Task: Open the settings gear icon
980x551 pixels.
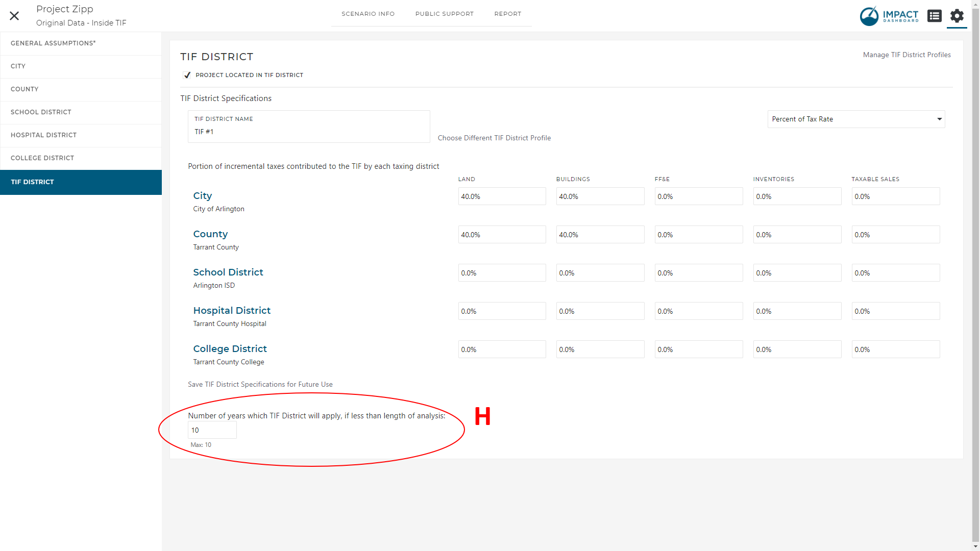Action: tap(957, 16)
